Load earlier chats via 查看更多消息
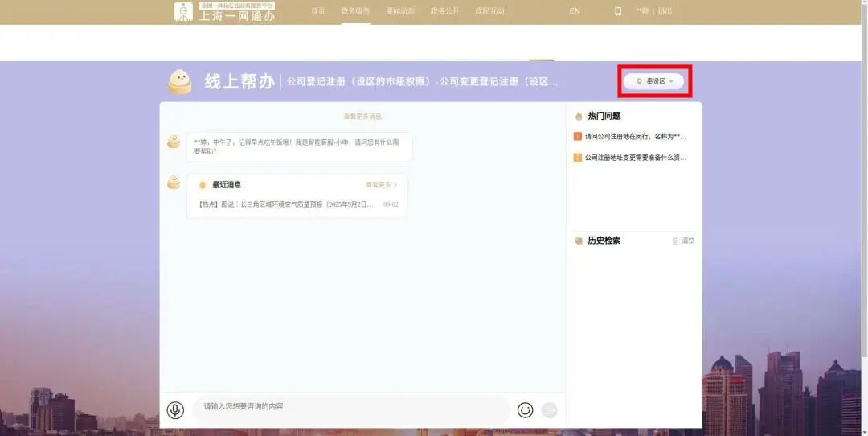868x436 pixels. pyautogui.click(x=362, y=117)
